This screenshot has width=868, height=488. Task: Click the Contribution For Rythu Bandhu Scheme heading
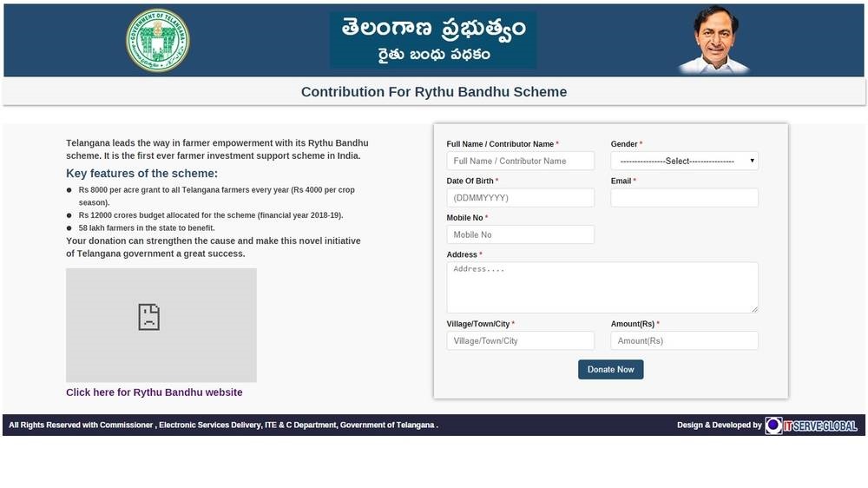(434, 92)
